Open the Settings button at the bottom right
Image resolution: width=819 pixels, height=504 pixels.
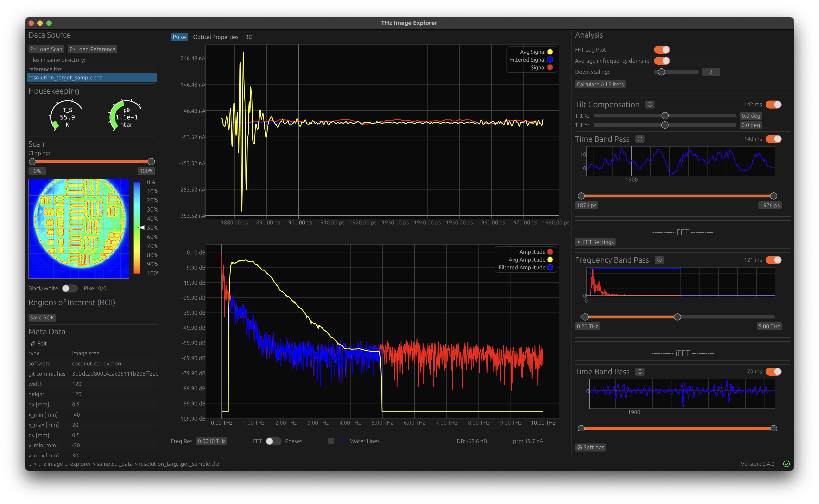pos(590,448)
